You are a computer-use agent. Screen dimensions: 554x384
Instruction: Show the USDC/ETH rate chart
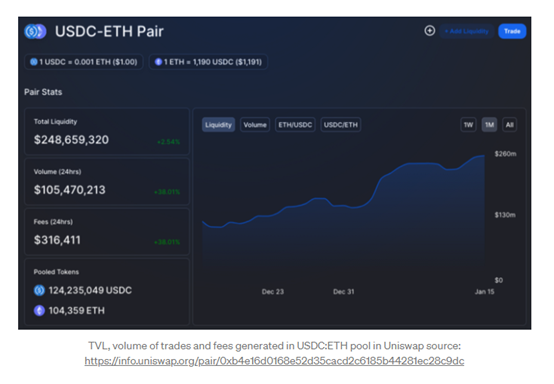[341, 125]
